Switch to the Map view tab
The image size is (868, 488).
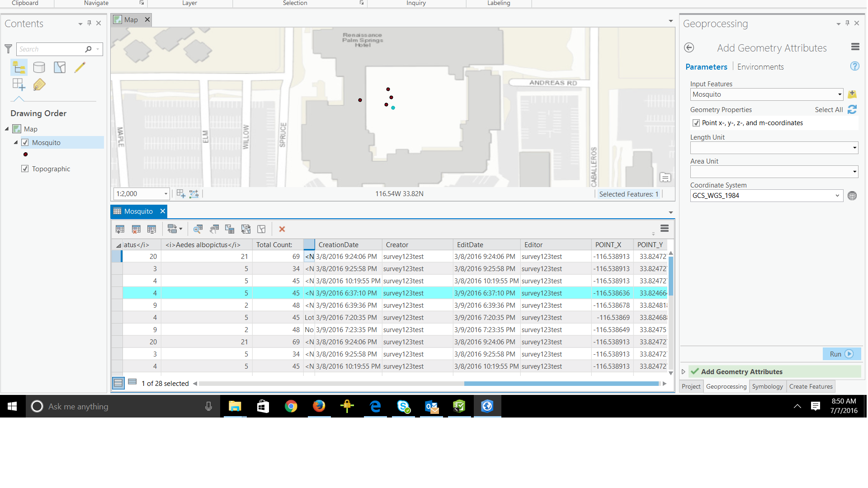pyautogui.click(x=131, y=20)
